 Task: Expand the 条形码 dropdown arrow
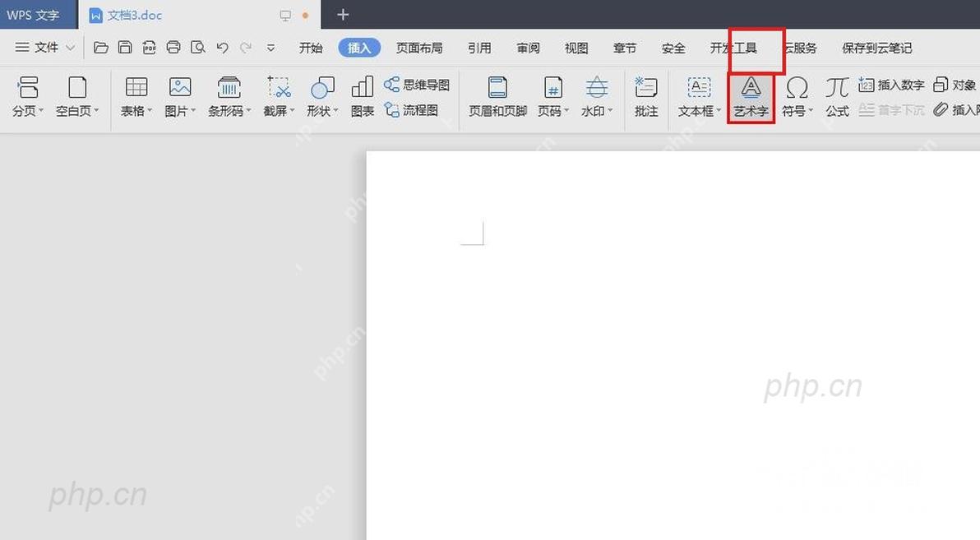coord(249,111)
